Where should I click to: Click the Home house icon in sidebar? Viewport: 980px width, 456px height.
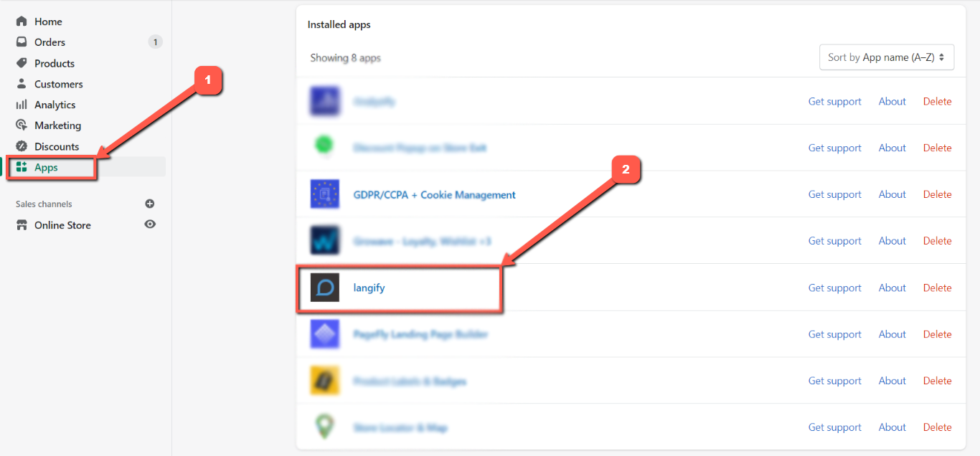click(22, 22)
